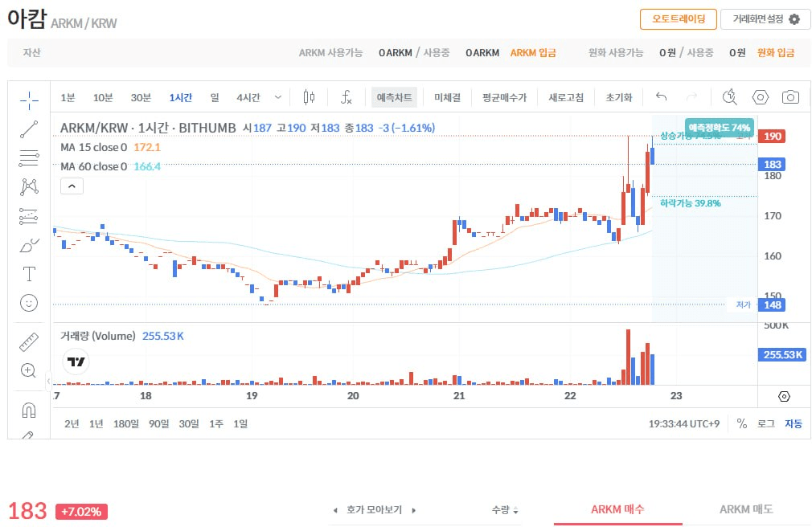Click left arrow beside 호가 모아보기

click(335, 510)
